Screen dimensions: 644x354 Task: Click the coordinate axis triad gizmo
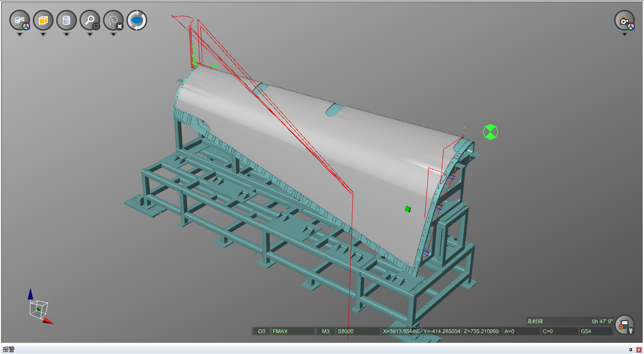tap(40, 308)
